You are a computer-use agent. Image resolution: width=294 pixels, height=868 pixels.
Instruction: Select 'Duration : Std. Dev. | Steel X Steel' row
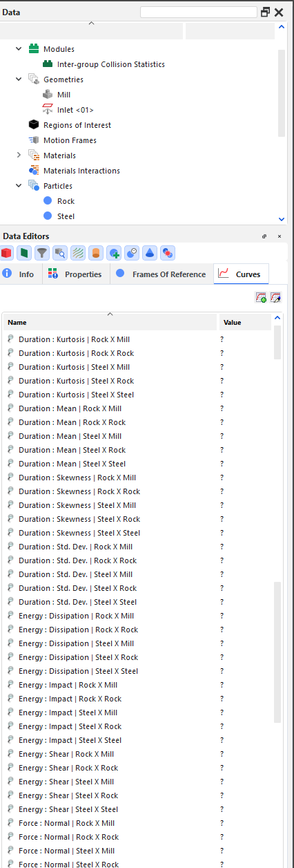138,602
